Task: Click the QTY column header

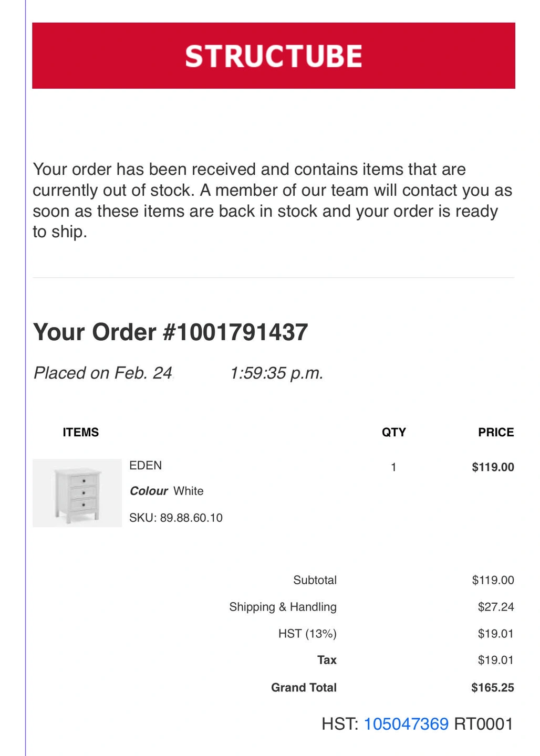Action: click(394, 433)
